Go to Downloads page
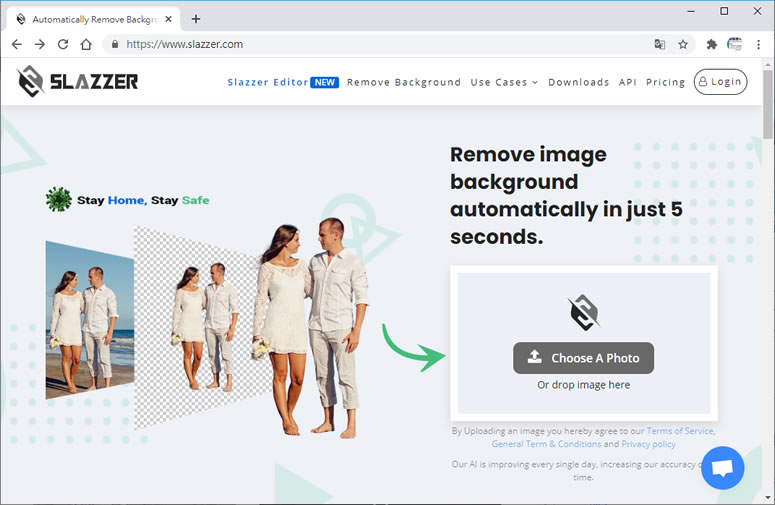 (x=578, y=82)
